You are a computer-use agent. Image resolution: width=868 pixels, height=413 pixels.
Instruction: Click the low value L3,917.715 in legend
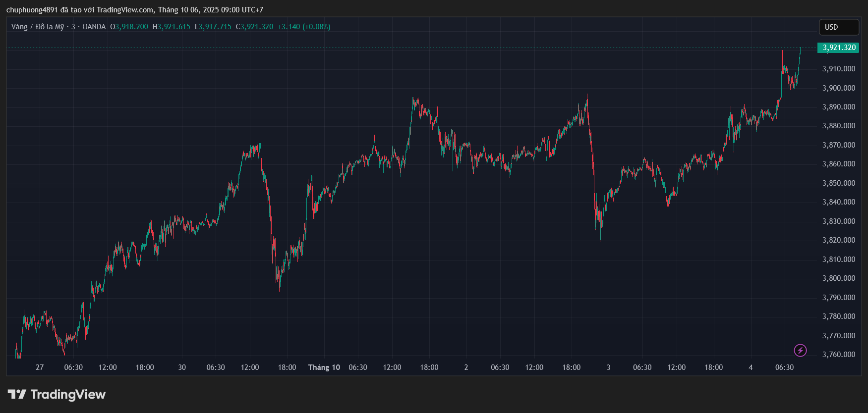(213, 27)
